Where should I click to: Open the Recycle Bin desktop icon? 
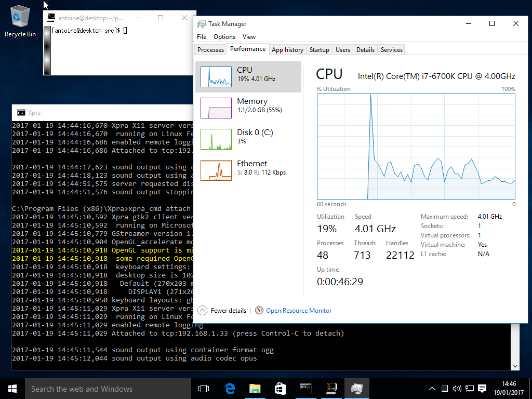tap(20, 21)
